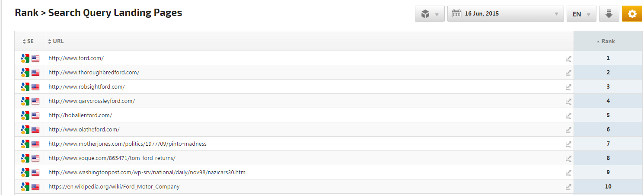Open the orange settings gear button
The image size is (644, 195).
pyautogui.click(x=632, y=14)
